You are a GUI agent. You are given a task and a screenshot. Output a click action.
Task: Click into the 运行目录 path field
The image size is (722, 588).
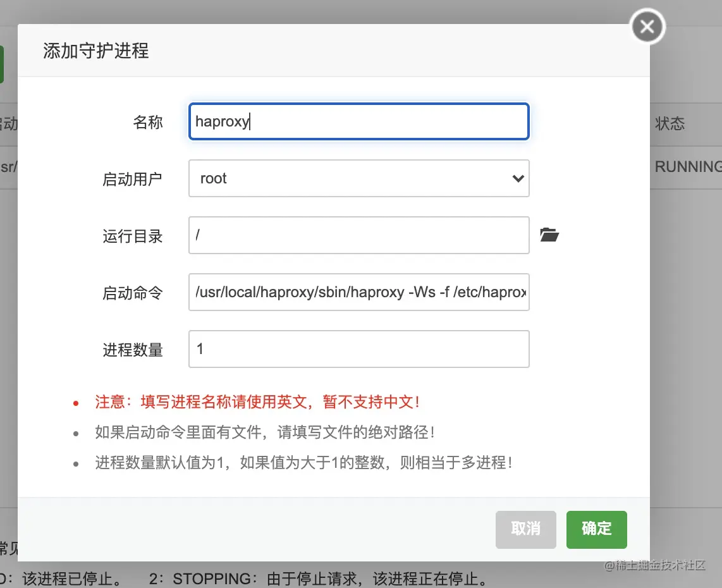tap(358, 235)
